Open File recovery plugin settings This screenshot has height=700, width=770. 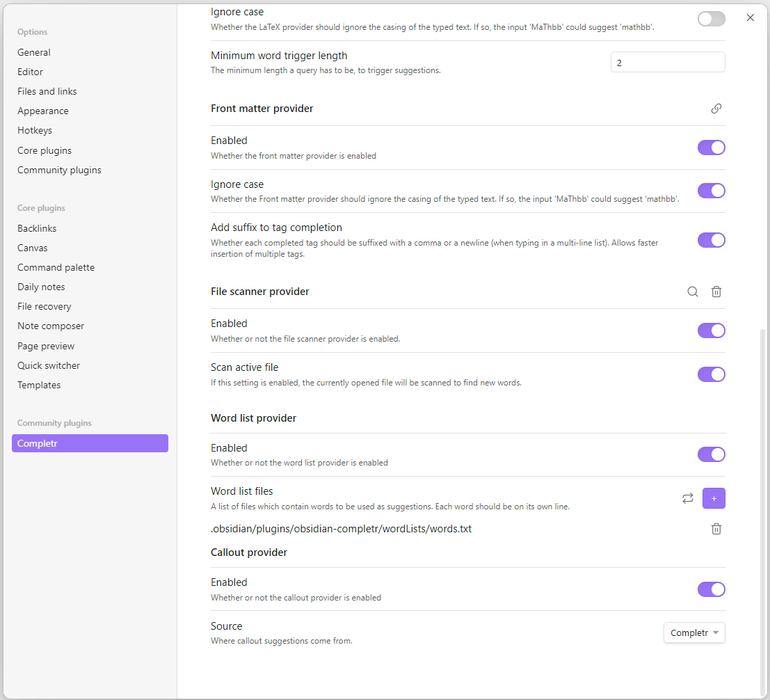click(90, 307)
